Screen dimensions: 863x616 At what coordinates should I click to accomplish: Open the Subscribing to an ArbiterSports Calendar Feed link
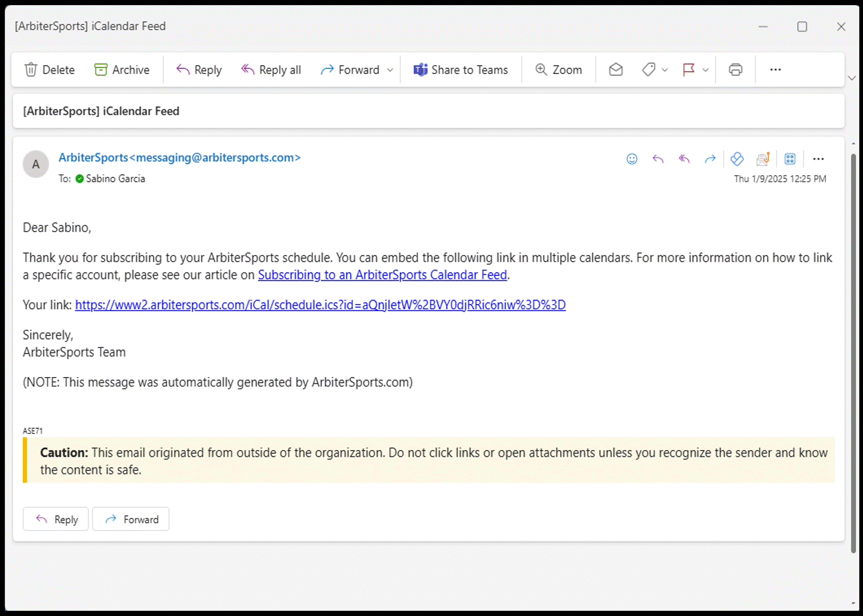pos(382,275)
